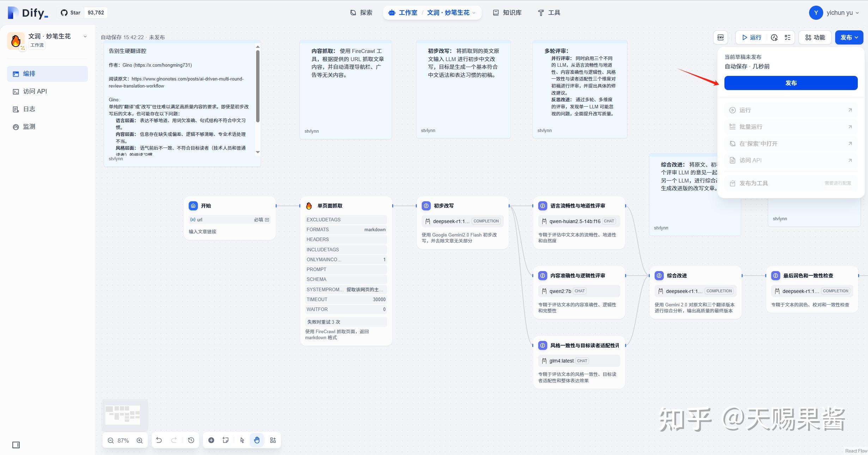Open the version history clock icon
The image size is (868, 455).
[191, 440]
